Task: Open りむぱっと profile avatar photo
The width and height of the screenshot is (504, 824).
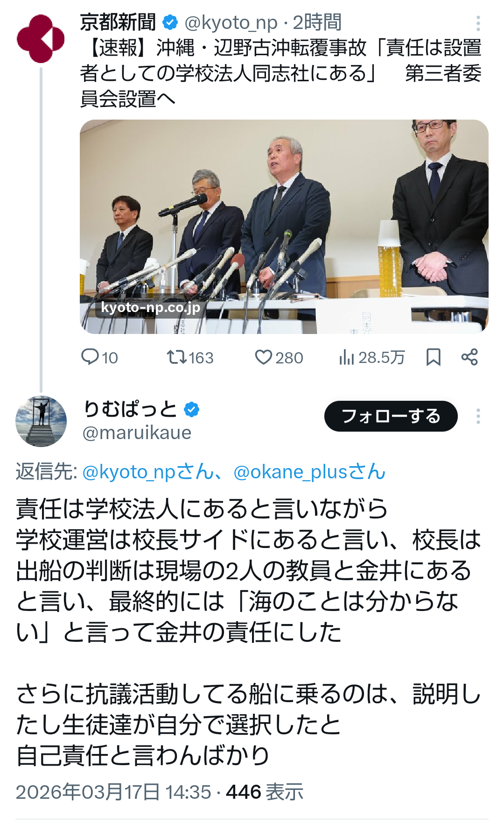Action: 41,421
